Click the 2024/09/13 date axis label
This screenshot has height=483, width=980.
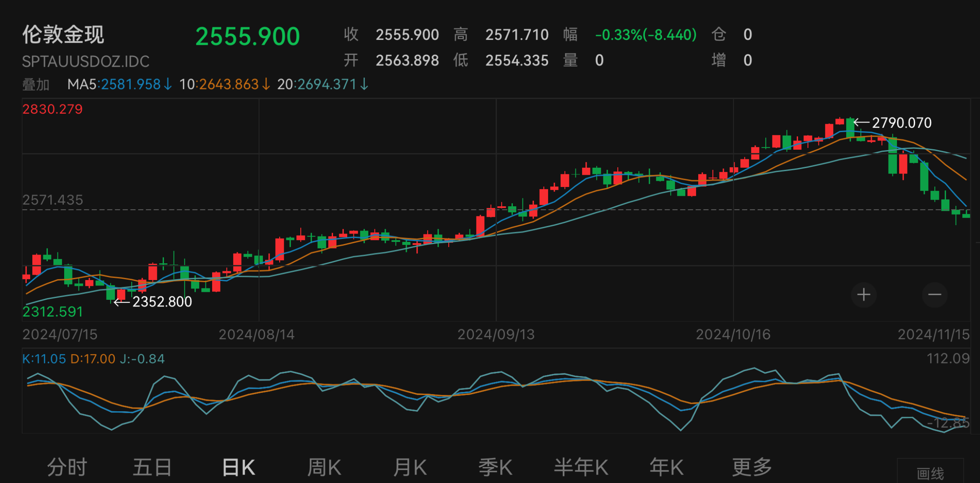[496, 335]
